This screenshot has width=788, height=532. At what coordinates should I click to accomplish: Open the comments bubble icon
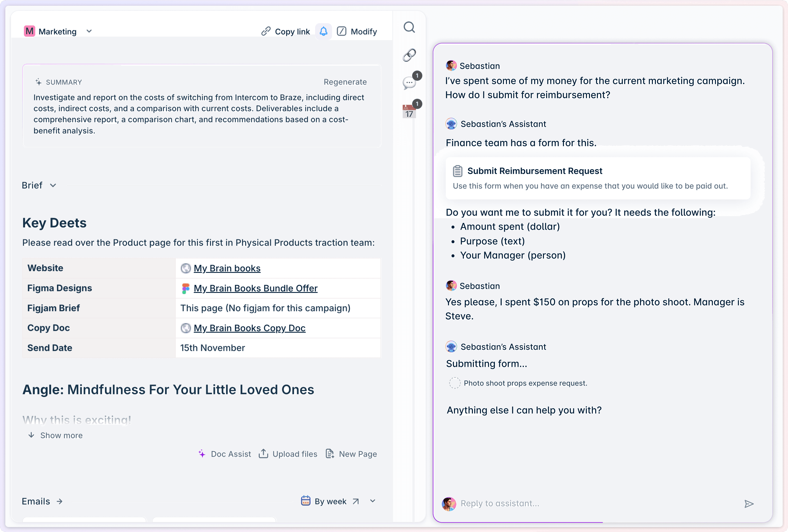point(409,83)
